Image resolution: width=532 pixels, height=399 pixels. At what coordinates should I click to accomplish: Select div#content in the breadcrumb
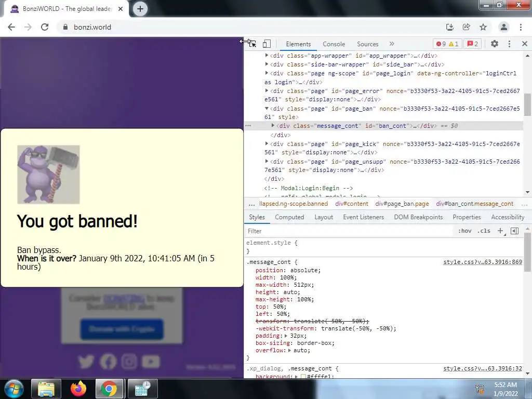352,204
